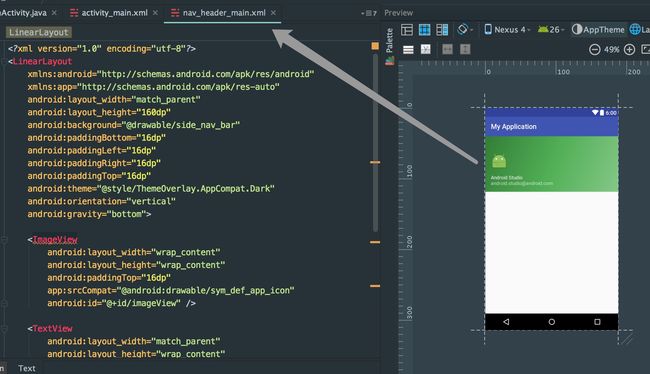This screenshot has height=374, width=650.
Task: Click the zoom to fit screen icon
Action: click(x=645, y=50)
